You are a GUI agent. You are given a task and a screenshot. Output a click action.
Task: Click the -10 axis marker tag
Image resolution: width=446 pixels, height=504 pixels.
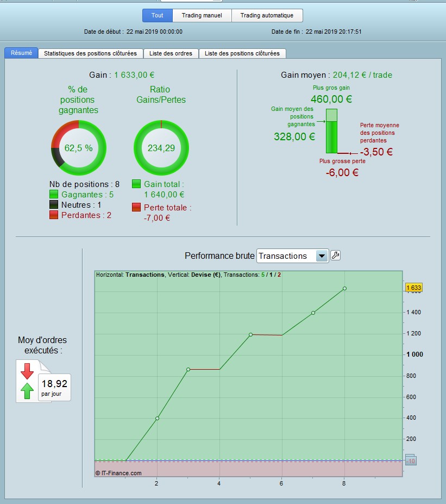(411, 461)
